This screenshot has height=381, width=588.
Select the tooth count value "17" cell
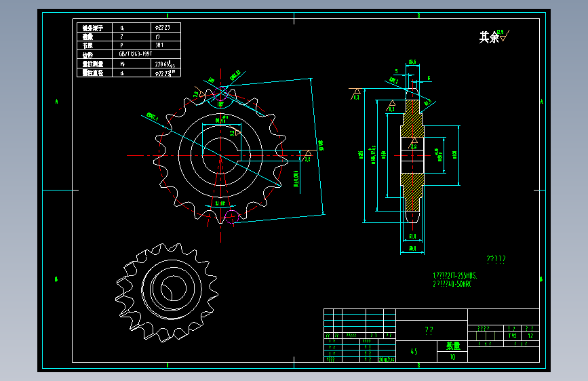(x=165, y=37)
